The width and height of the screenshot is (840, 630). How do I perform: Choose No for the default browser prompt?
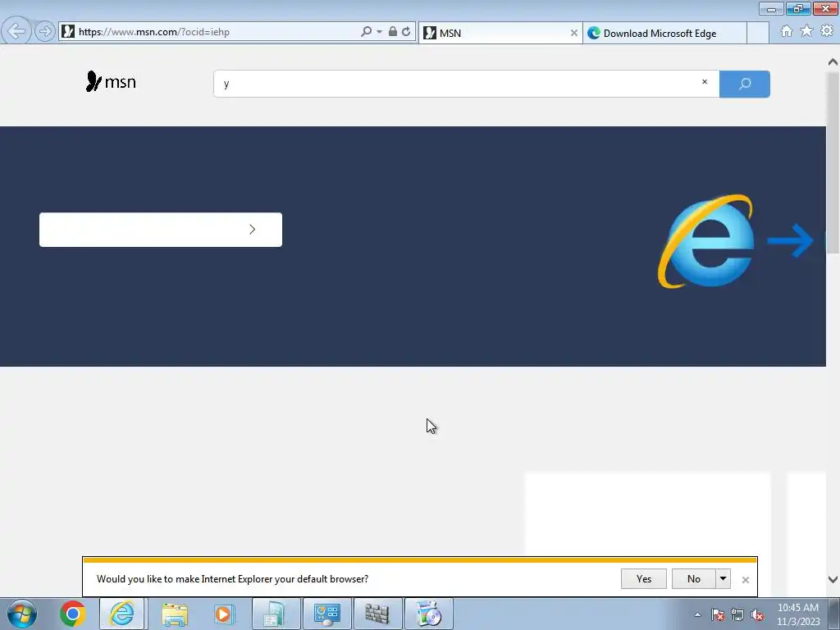pyautogui.click(x=694, y=579)
